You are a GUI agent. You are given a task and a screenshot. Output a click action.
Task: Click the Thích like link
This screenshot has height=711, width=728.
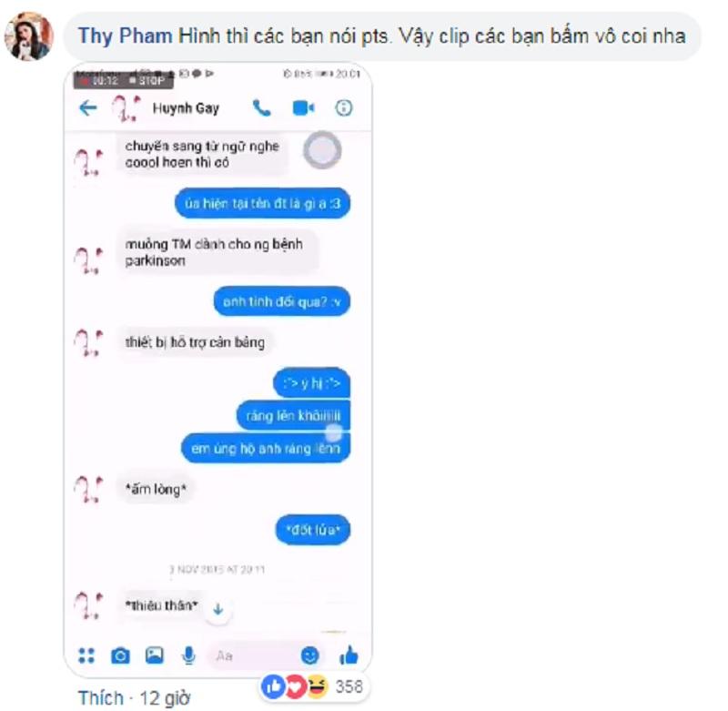tap(101, 698)
